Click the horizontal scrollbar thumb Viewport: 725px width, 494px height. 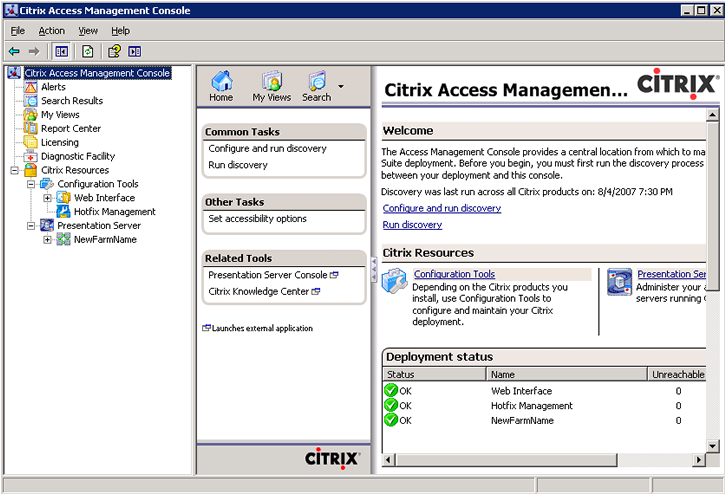pos(506,460)
